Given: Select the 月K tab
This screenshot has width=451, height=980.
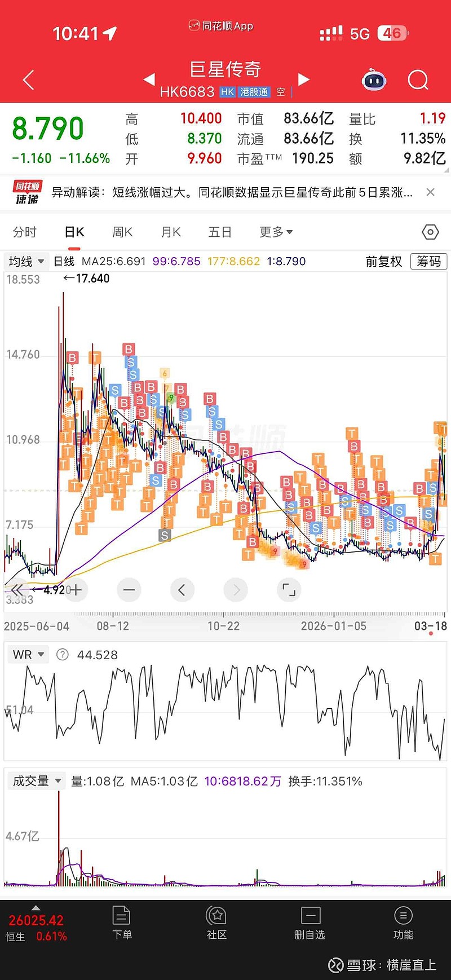Looking at the screenshot, I should (171, 232).
